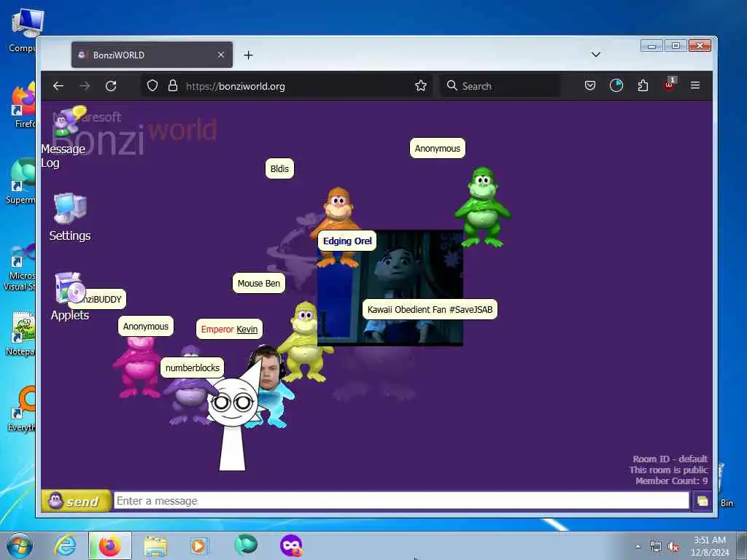Open the uBlock Origin extension icon
This screenshot has height=560, width=747.
click(x=670, y=85)
